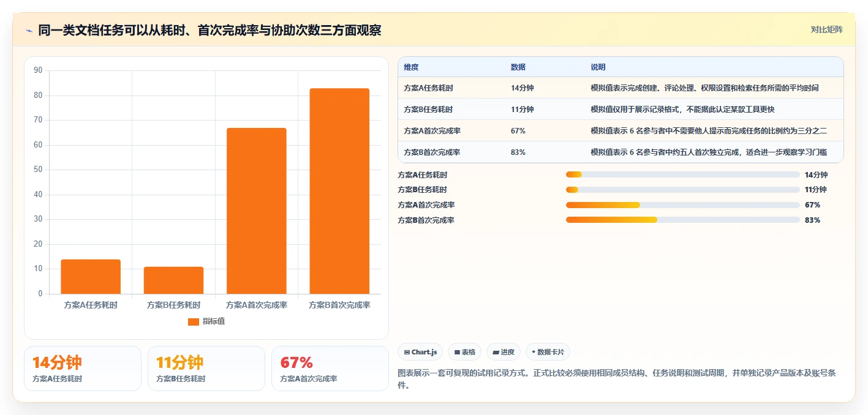Screen dimensions: 868x415
Task: Click the 方案B任务耗时 bar in chart
Action: [173, 280]
